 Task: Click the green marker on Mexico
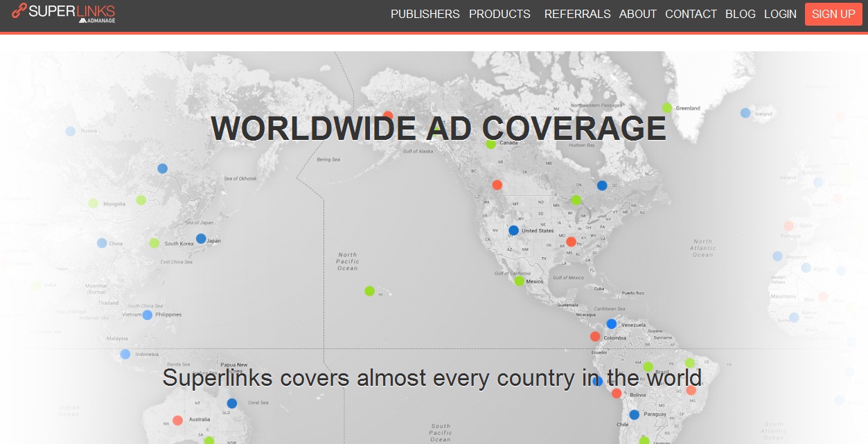pos(520,281)
